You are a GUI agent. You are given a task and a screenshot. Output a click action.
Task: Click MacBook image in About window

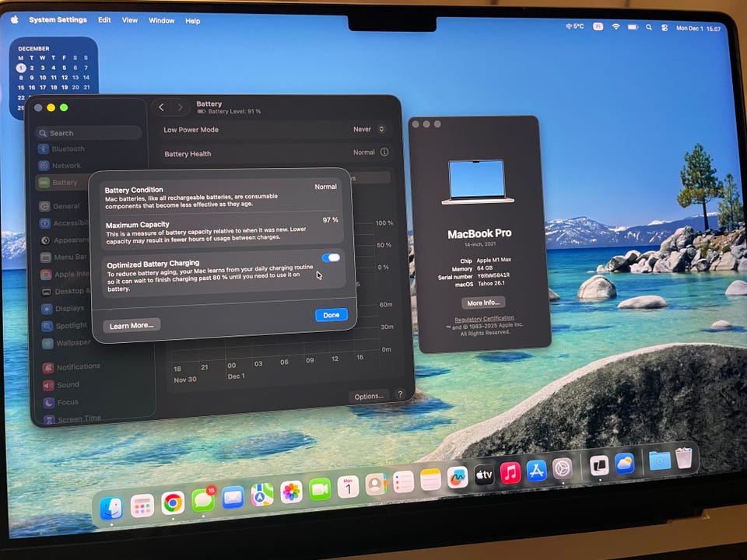pos(477,182)
